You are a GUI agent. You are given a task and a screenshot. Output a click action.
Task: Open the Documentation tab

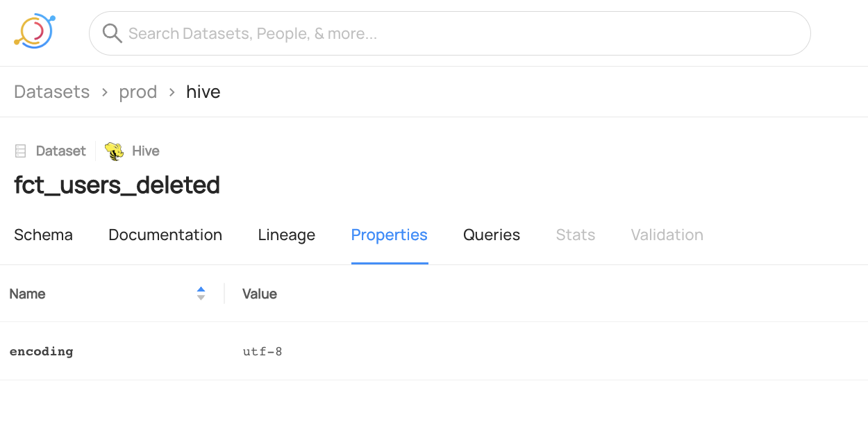point(165,235)
